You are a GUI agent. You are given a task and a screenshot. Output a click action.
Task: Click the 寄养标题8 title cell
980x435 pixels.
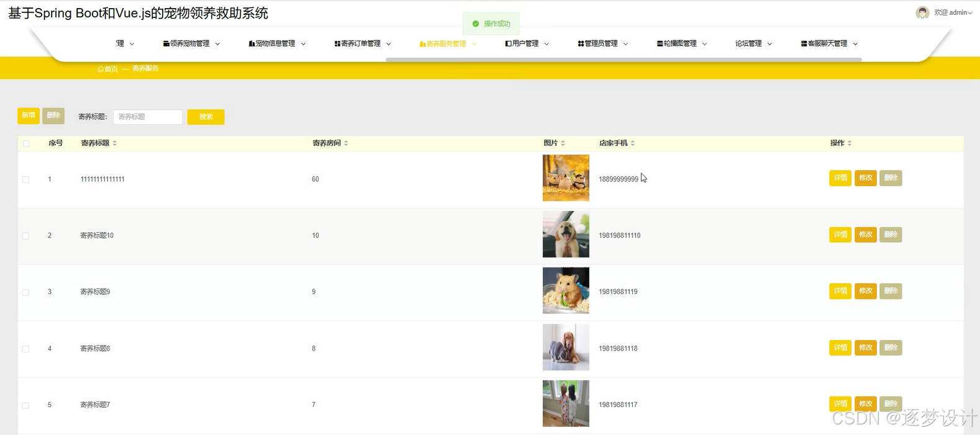(95, 349)
